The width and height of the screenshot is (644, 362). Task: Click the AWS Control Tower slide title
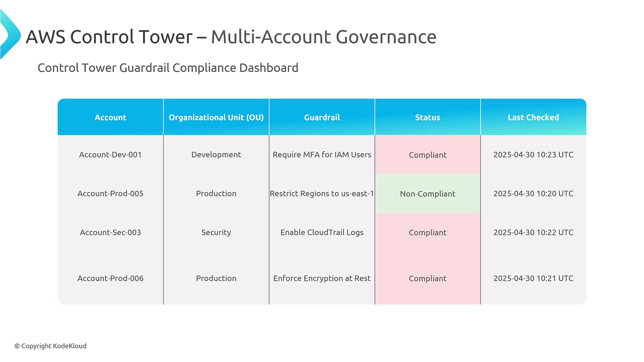click(x=231, y=37)
